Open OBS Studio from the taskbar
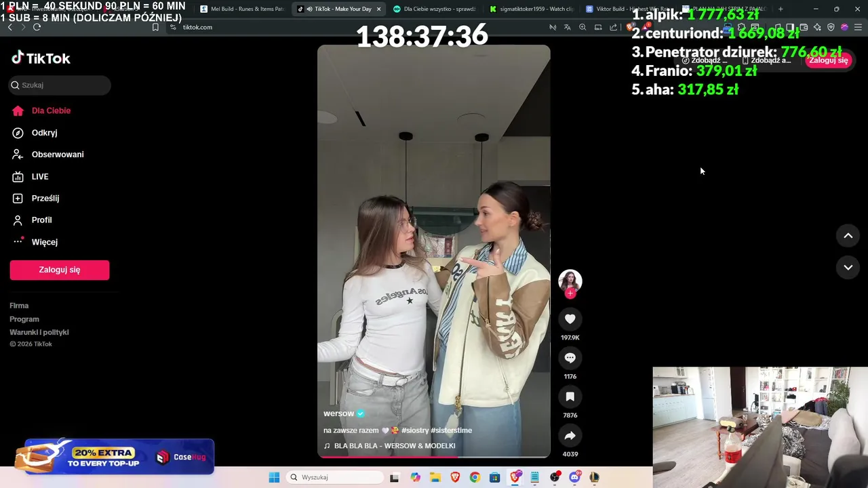Viewport: 868px width, 488px height. click(x=555, y=477)
